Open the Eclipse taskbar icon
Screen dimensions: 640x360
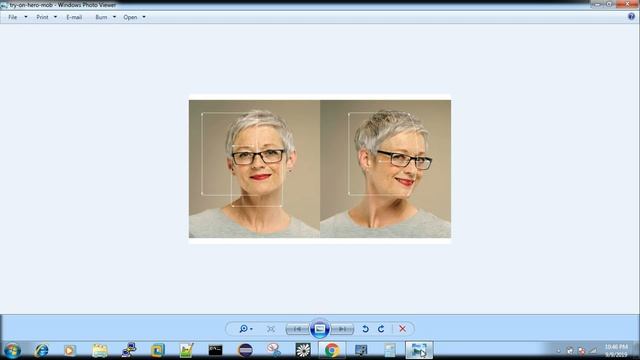point(245,350)
